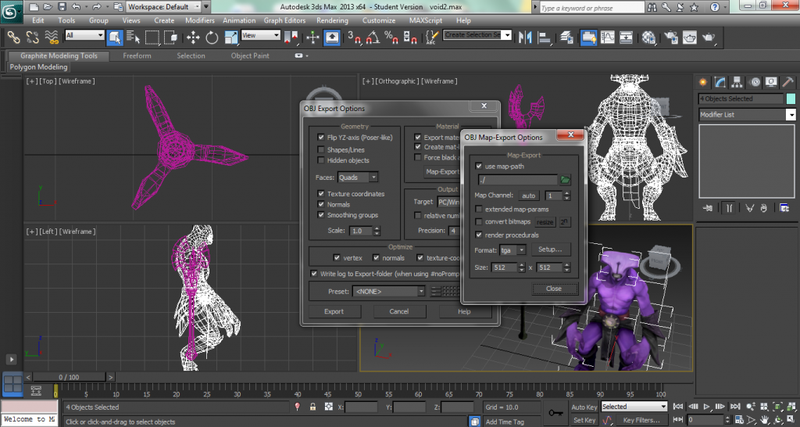This screenshot has height=427, width=800.
Task: Open Select by Name list
Action: click(x=134, y=37)
